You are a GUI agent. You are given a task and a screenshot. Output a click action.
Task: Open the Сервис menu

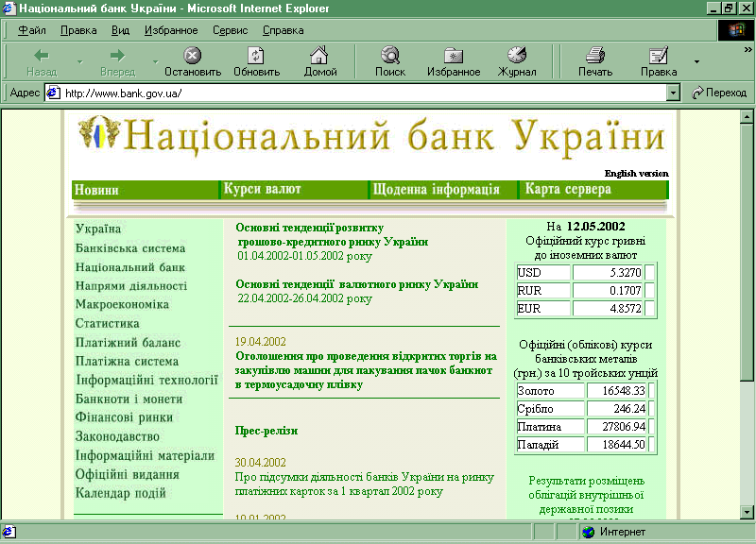tap(230, 30)
